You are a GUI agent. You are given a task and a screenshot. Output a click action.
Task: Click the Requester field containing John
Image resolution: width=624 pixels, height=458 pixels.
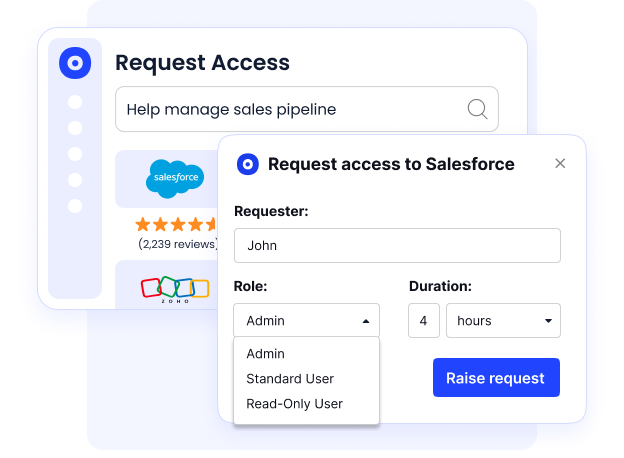(397, 246)
